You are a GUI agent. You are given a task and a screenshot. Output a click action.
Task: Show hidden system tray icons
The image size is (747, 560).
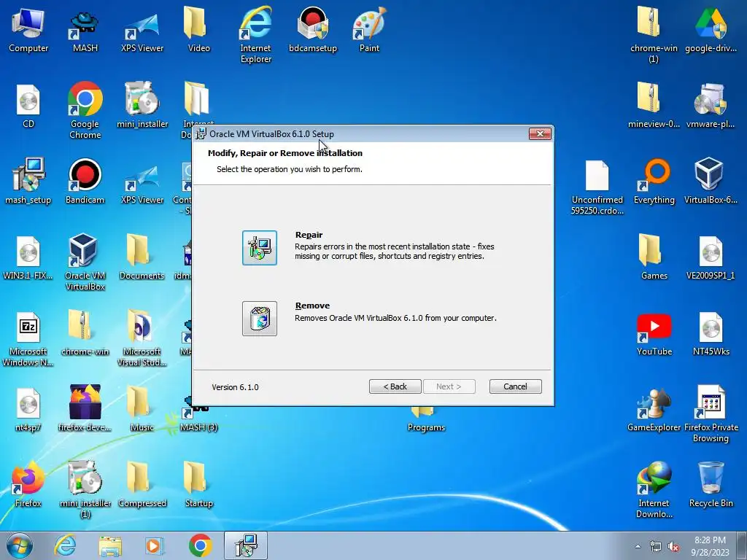click(638, 547)
